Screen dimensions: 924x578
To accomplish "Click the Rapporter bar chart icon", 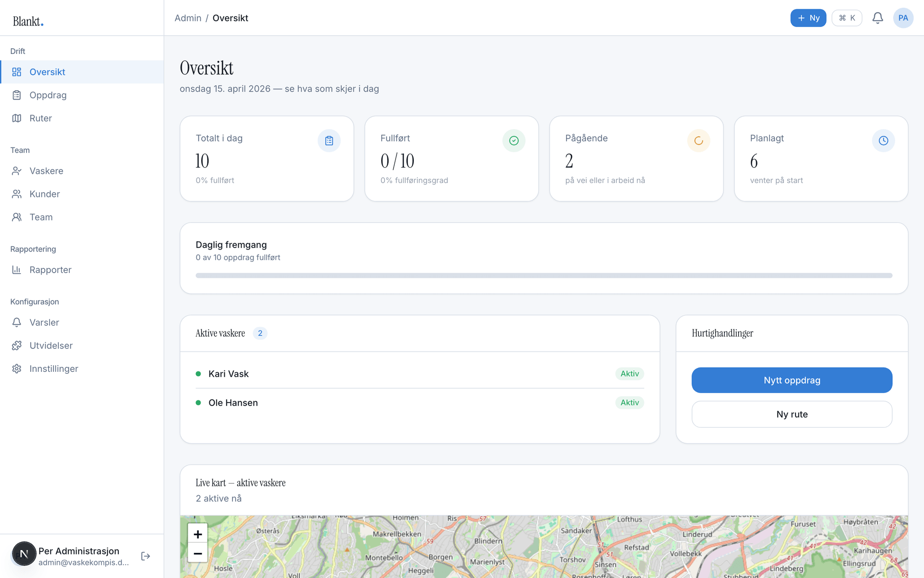I will pyautogui.click(x=17, y=270).
